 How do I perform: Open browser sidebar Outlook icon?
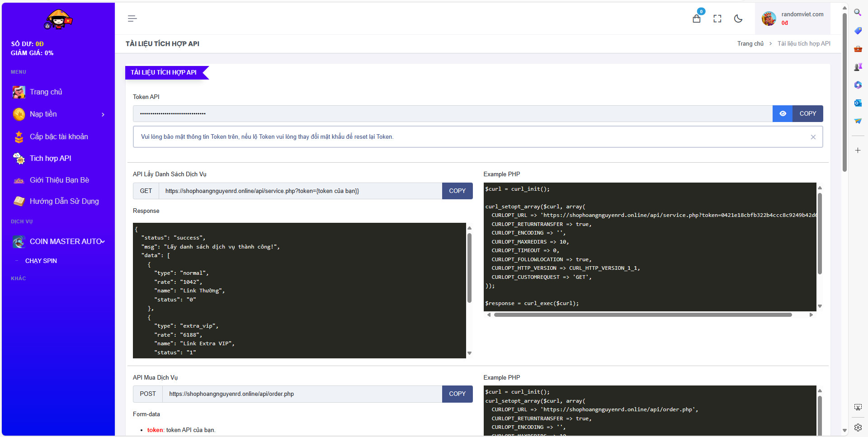click(x=858, y=103)
